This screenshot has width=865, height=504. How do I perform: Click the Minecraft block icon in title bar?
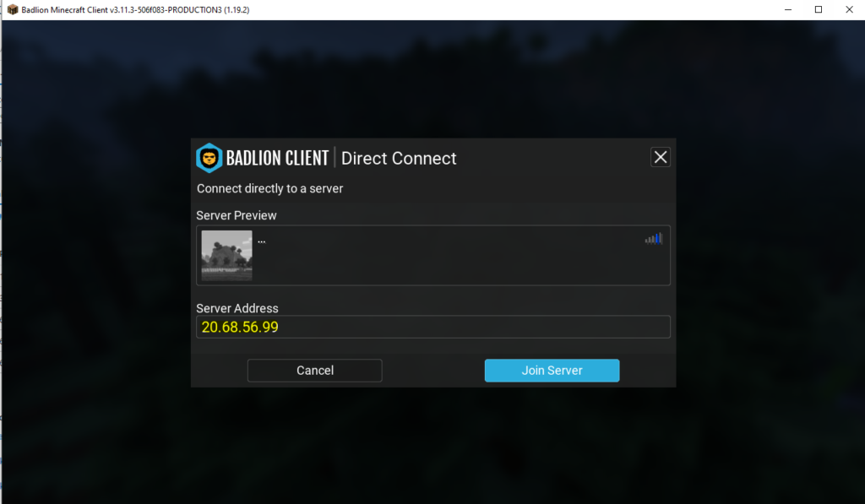pyautogui.click(x=12, y=9)
